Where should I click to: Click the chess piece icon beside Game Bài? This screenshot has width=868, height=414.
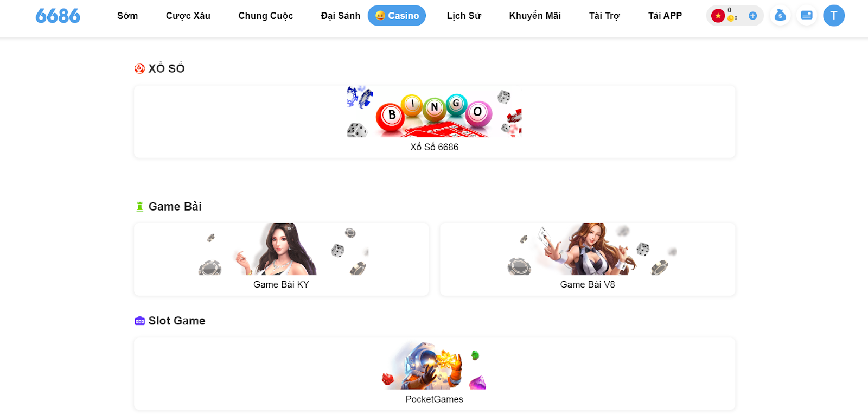click(x=139, y=207)
